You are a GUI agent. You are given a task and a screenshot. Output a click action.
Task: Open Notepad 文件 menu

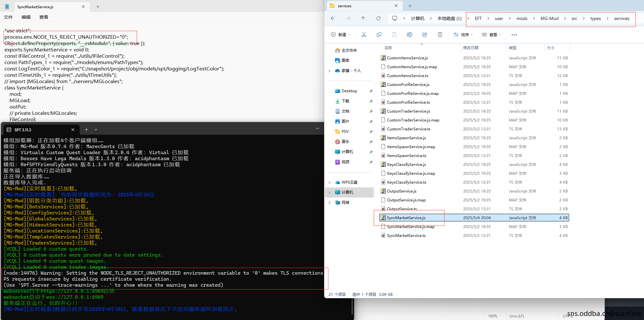(8, 17)
